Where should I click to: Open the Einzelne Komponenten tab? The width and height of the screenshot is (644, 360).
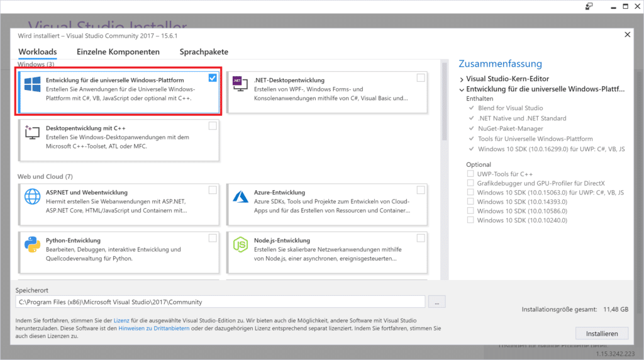pyautogui.click(x=118, y=52)
